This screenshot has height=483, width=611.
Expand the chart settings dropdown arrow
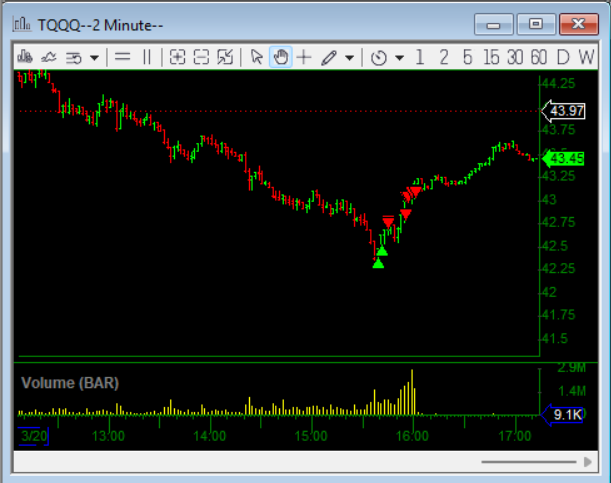tap(94, 58)
